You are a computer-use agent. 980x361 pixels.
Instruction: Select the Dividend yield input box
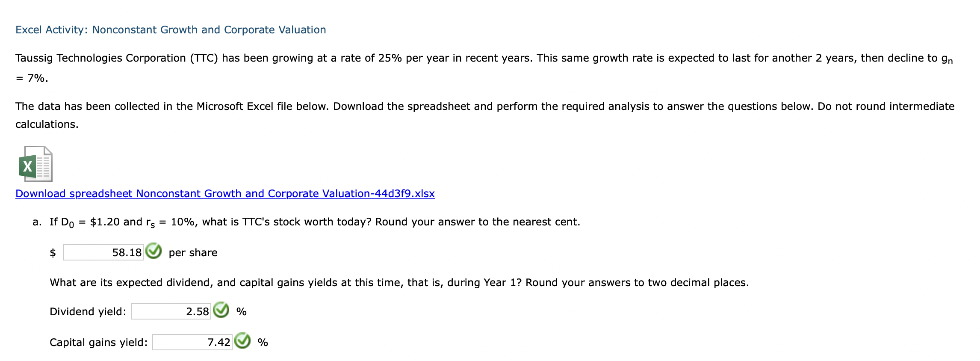tap(171, 311)
